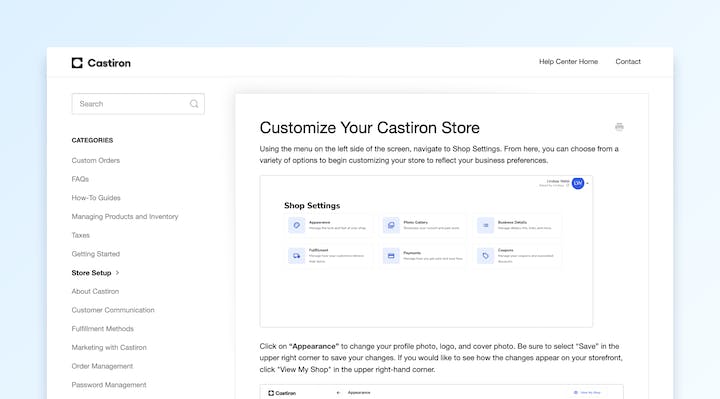Click the Castiron logo in the lower screenshot
The height and width of the screenshot is (399, 720).
click(282, 393)
